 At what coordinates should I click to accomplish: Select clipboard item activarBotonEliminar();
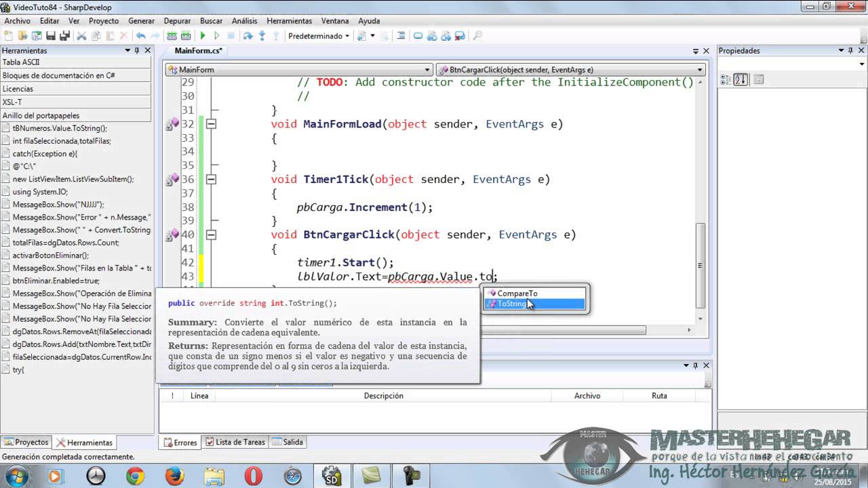[x=50, y=256]
